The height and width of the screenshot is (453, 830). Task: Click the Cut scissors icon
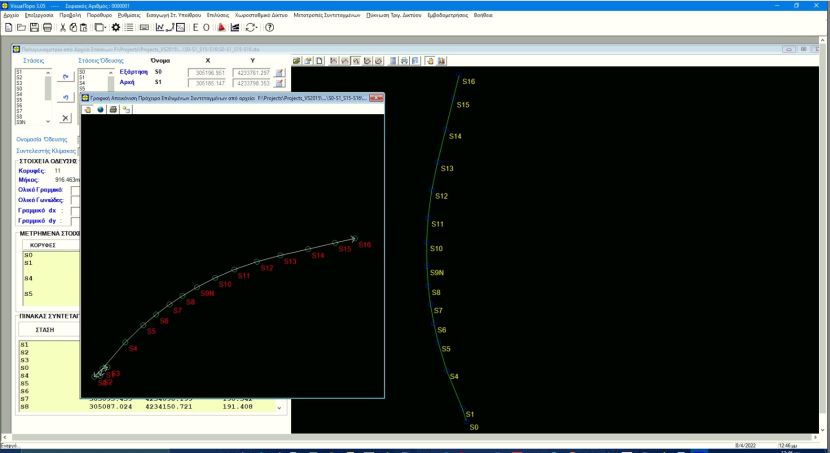(x=62, y=27)
